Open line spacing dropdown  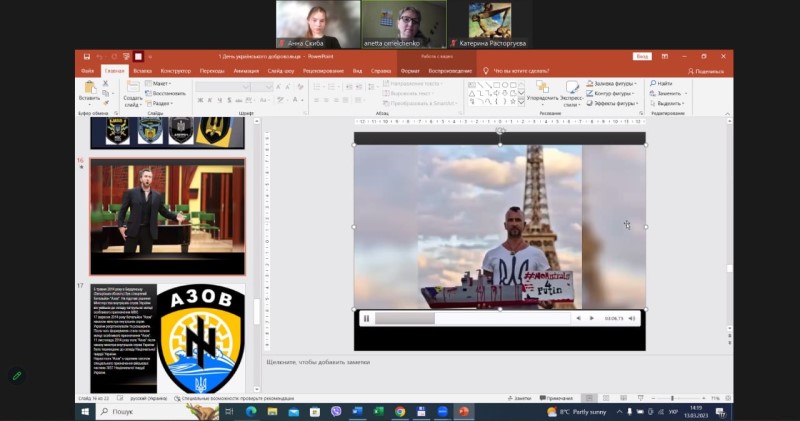point(374,87)
